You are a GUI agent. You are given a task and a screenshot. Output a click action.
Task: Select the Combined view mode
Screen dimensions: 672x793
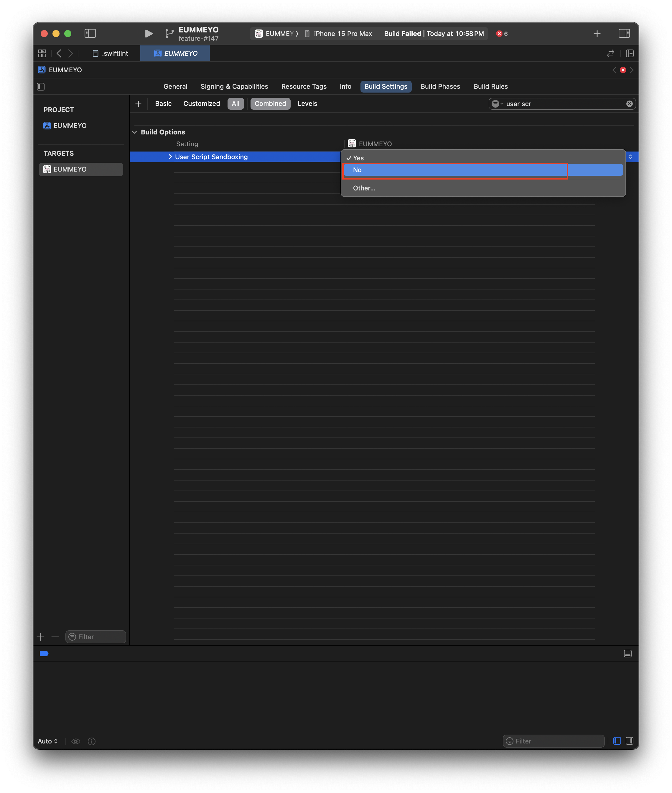[x=270, y=104]
